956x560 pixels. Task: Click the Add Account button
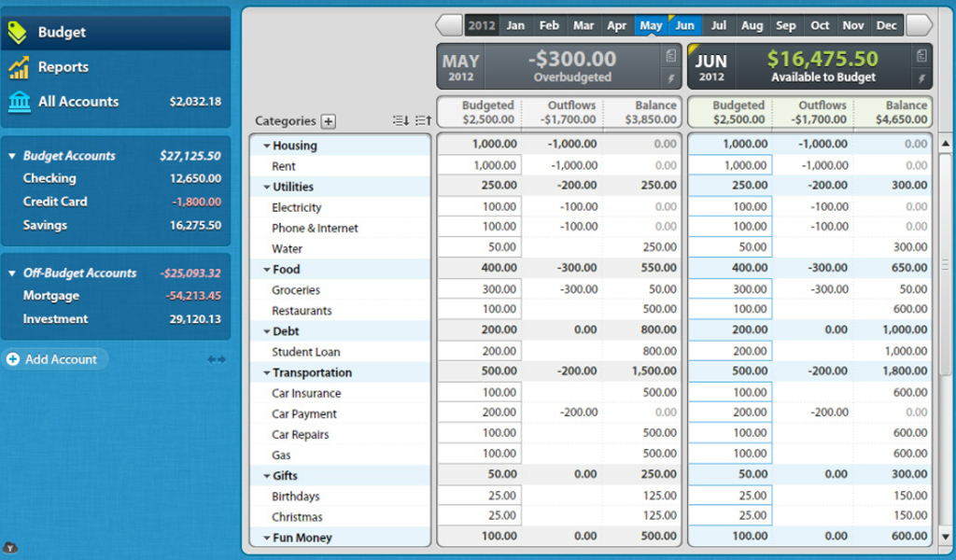(54, 358)
